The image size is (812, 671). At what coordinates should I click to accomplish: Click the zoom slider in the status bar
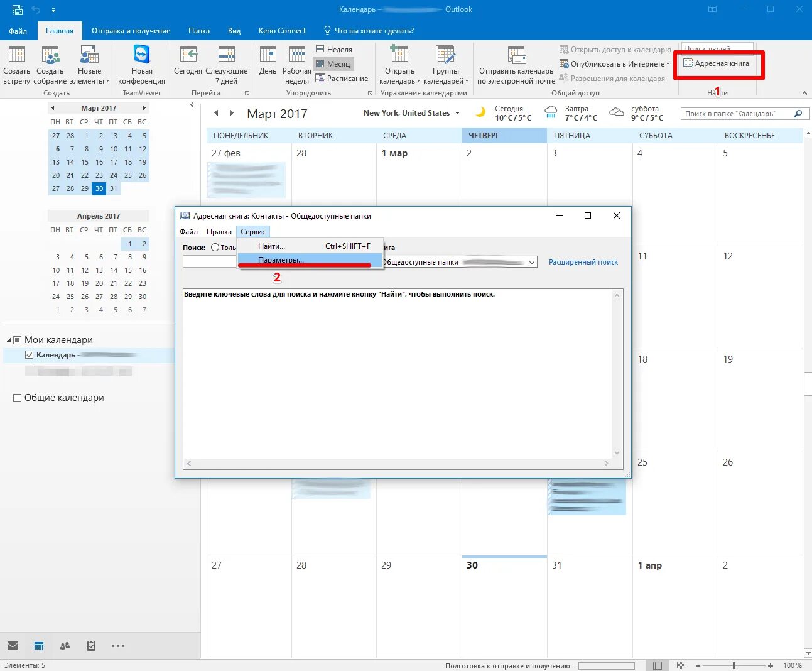(734, 665)
